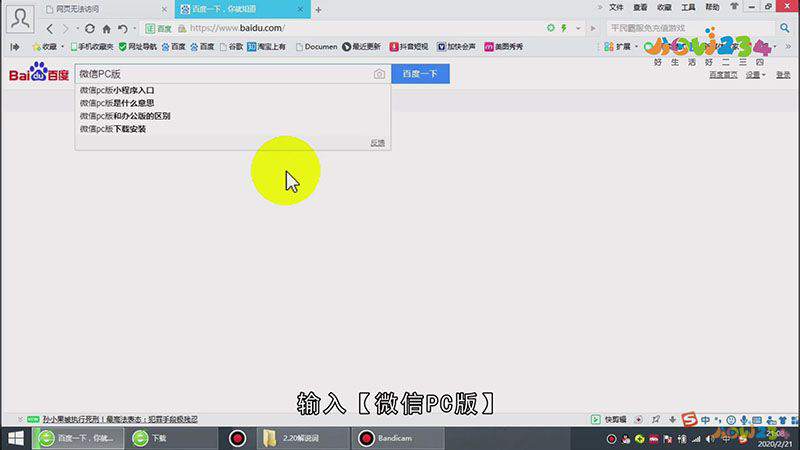Click the Baidu logo
800x450 pixels.
pyautogui.click(x=39, y=72)
